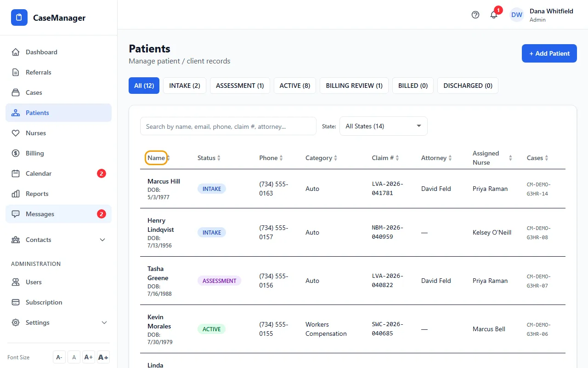Click claim number SWC-2026-040685

point(388,329)
